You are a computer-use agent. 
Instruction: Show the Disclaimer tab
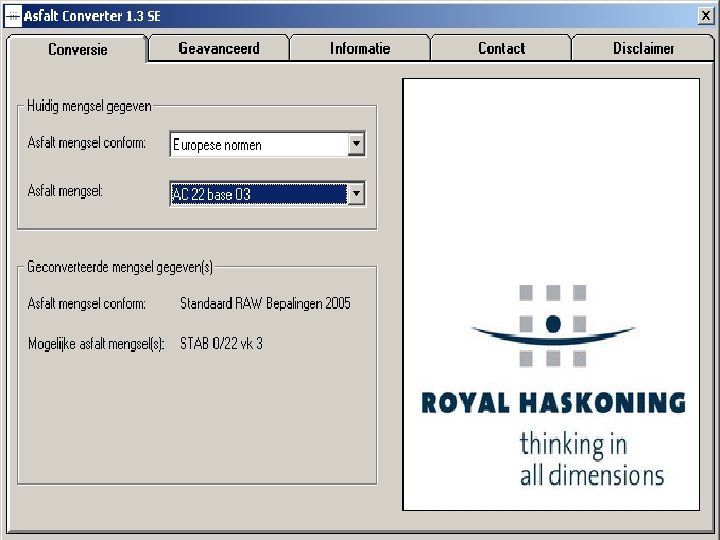click(x=643, y=48)
